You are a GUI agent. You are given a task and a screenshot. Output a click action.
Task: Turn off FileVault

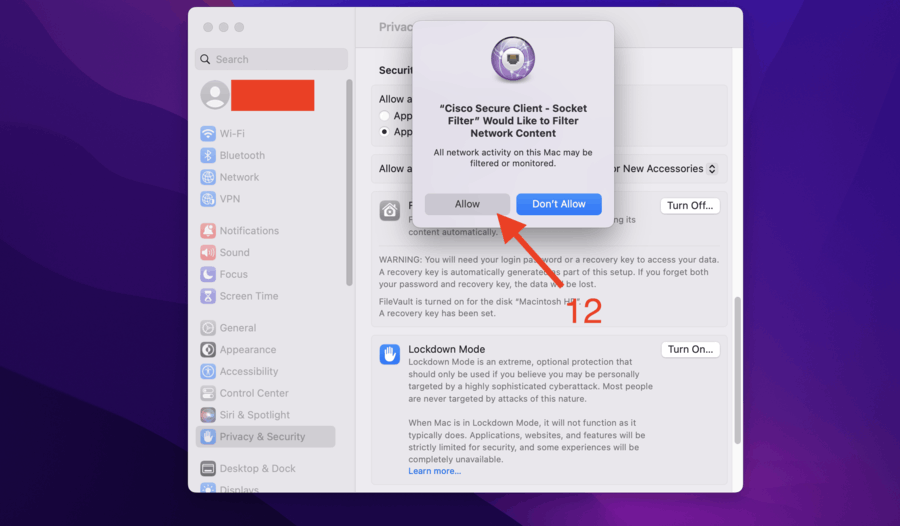point(690,206)
